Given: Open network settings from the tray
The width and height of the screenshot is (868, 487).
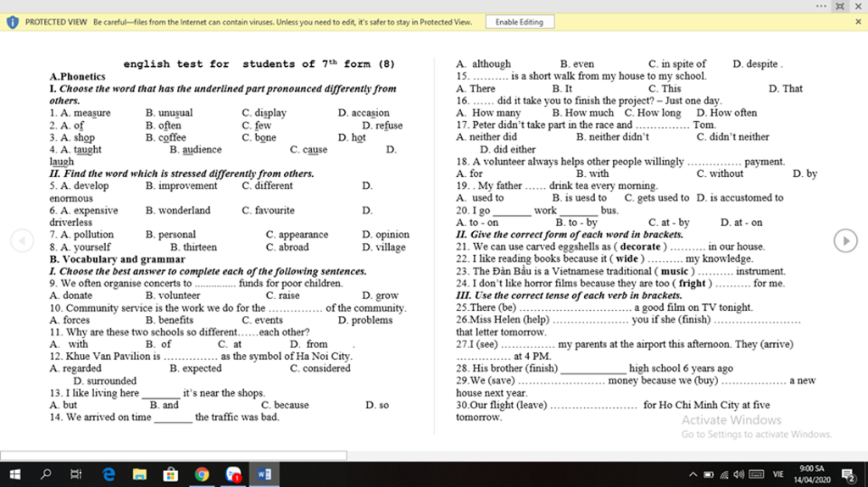Looking at the screenshot, I should (x=724, y=474).
